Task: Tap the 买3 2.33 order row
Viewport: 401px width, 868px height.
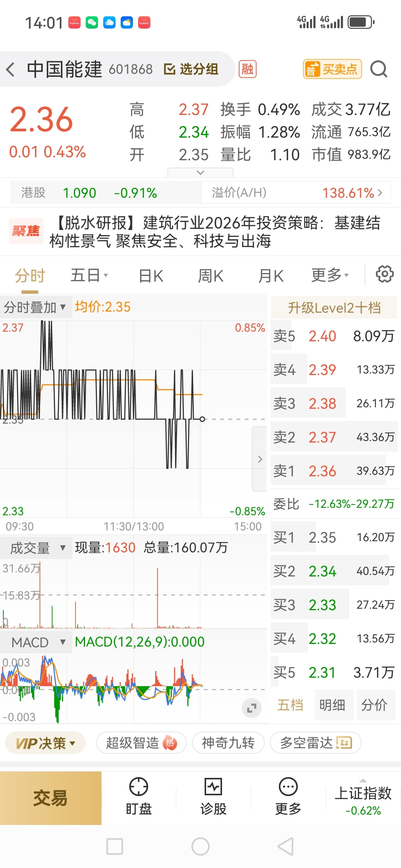Action: pyautogui.click(x=334, y=605)
